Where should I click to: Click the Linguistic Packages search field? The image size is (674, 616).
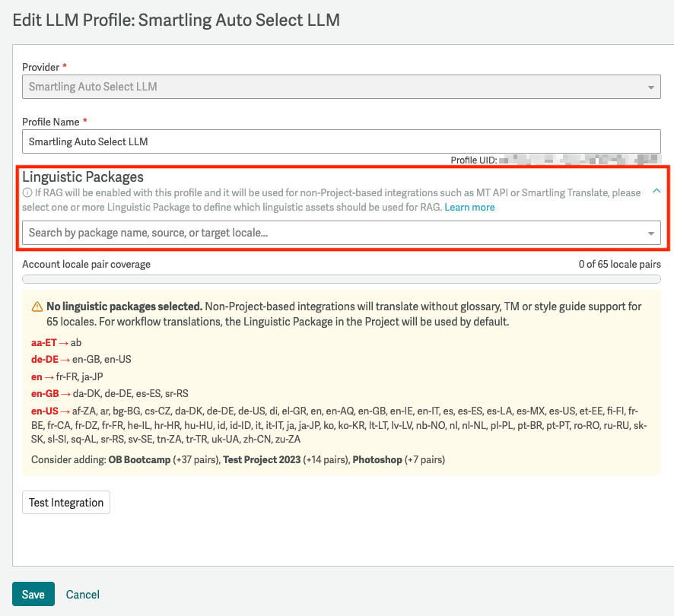coord(342,233)
